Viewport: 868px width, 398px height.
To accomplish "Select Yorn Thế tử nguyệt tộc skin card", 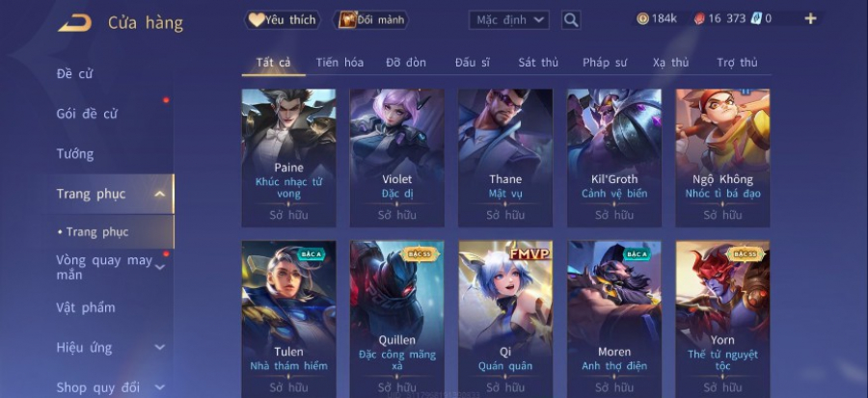I will 722,318.
